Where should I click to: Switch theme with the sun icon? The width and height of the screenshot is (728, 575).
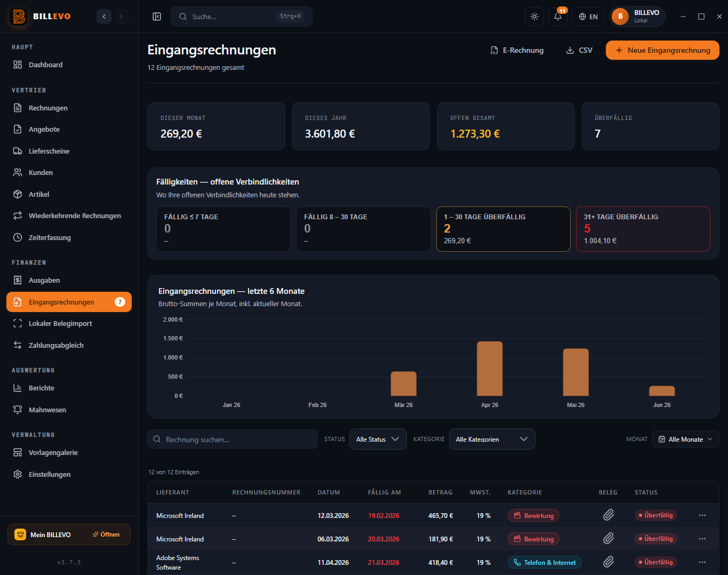(x=534, y=17)
